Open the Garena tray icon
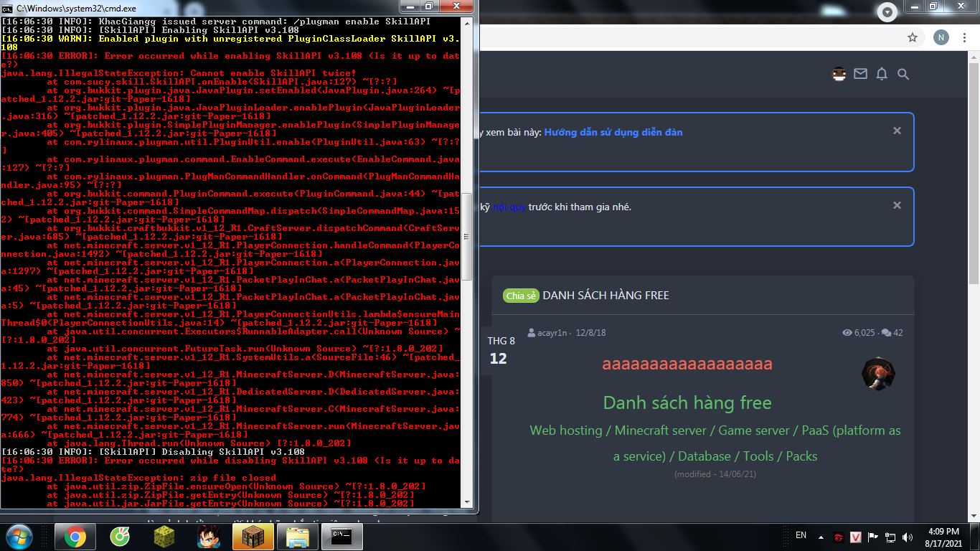This screenshot has height=551, width=980. 839,537
